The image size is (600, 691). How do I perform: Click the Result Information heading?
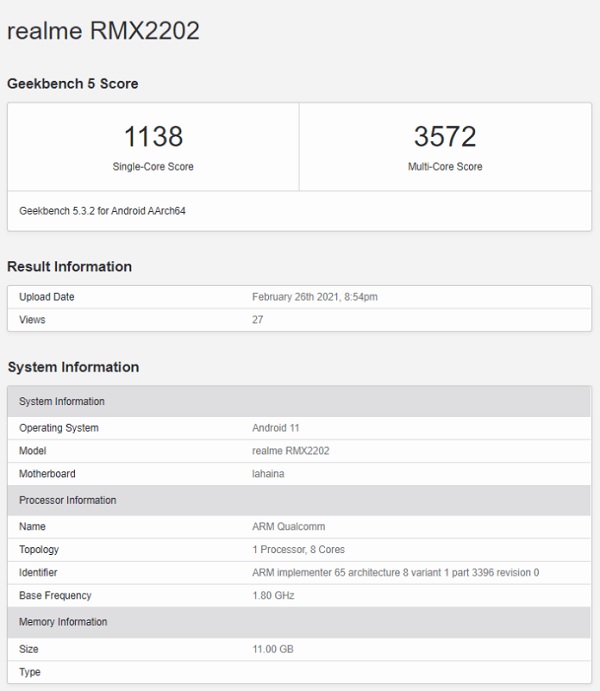point(70,267)
